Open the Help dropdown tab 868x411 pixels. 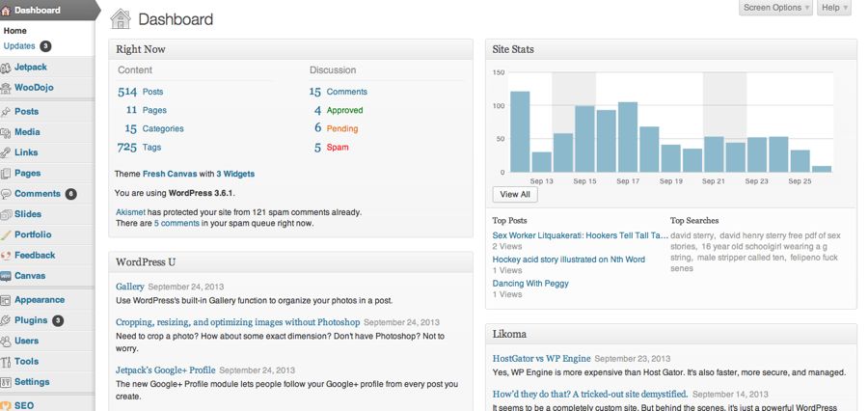(x=833, y=8)
